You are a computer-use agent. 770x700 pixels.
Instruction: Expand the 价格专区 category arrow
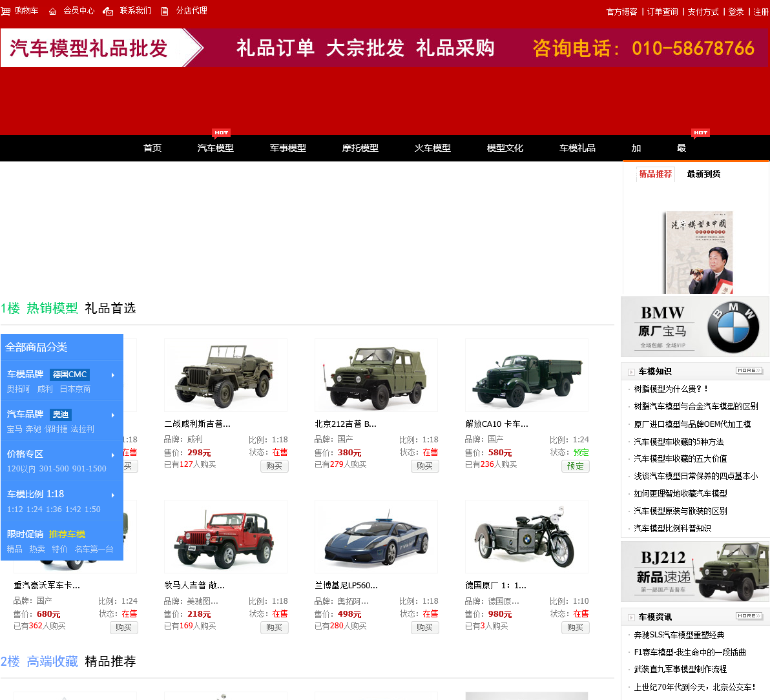(x=113, y=455)
